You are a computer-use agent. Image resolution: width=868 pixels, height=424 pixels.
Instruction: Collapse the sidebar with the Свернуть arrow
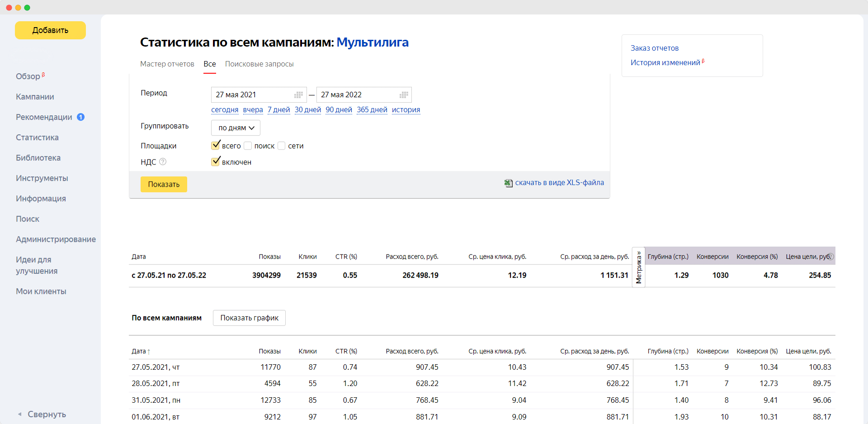click(19, 414)
